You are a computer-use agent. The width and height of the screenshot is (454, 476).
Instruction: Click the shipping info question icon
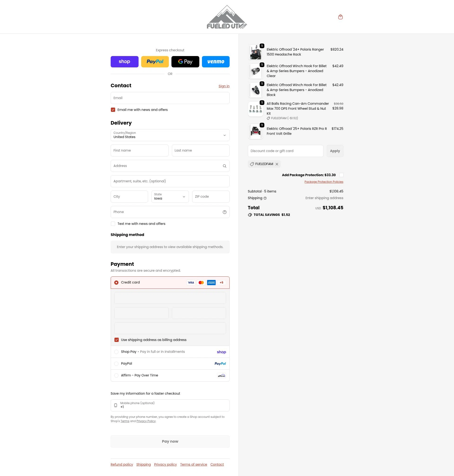[x=265, y=198]
